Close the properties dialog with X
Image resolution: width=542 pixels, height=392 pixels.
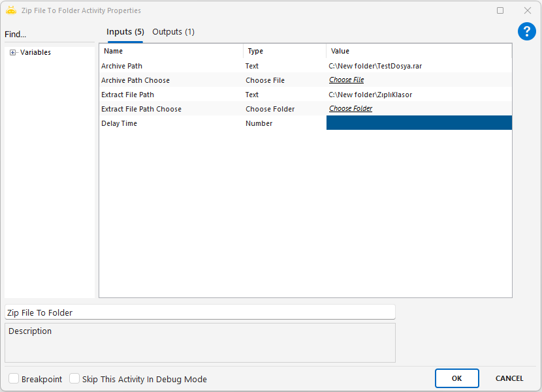coord(527,10)
